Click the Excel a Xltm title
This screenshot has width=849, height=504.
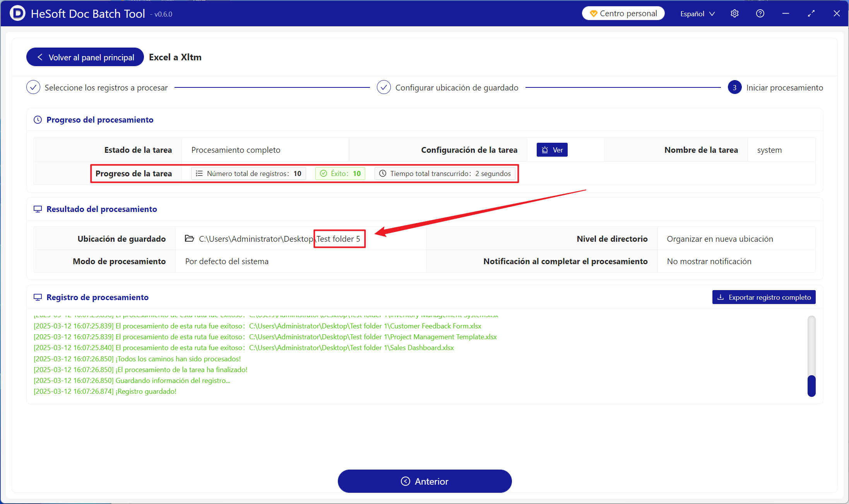click(175, 57)
